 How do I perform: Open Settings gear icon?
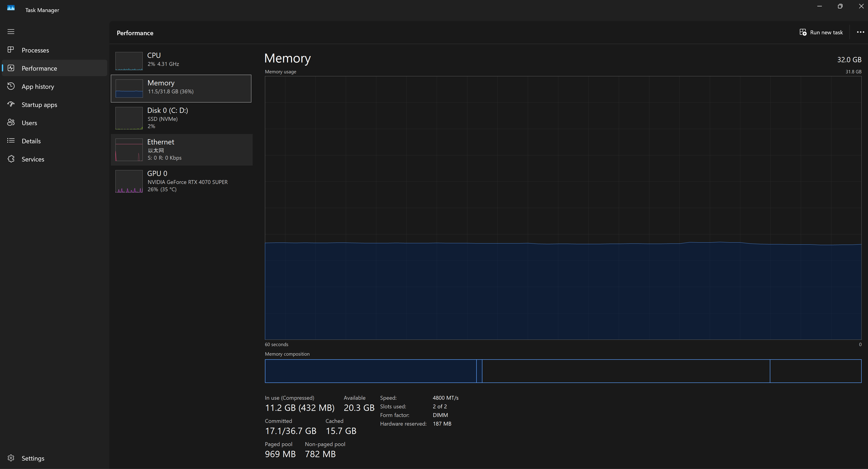click(11, 458)
